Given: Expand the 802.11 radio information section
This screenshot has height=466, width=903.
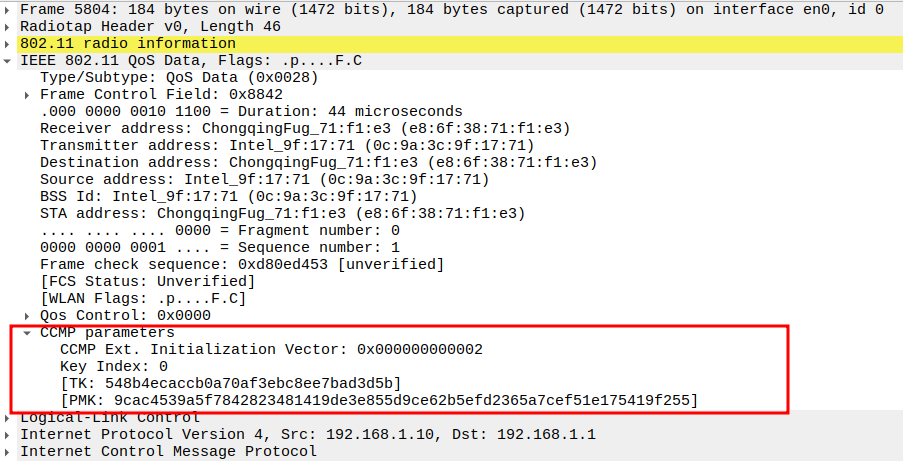Looking at the screenshot, I should pyautogui.click(x=9, y=44).
